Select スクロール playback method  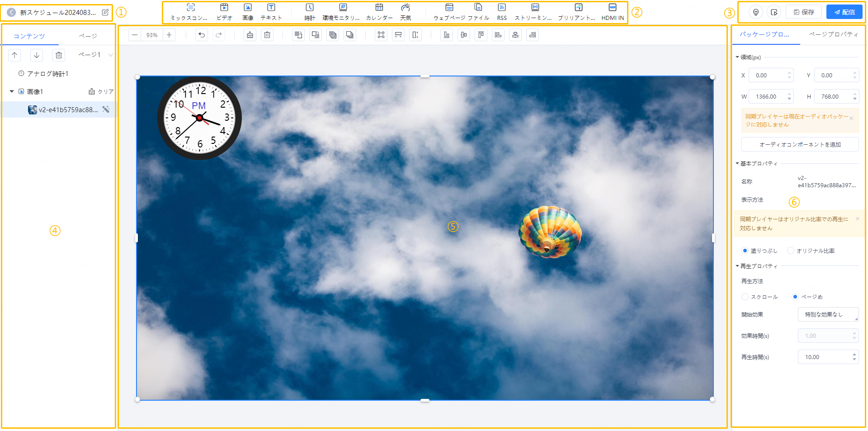(745, 297)
